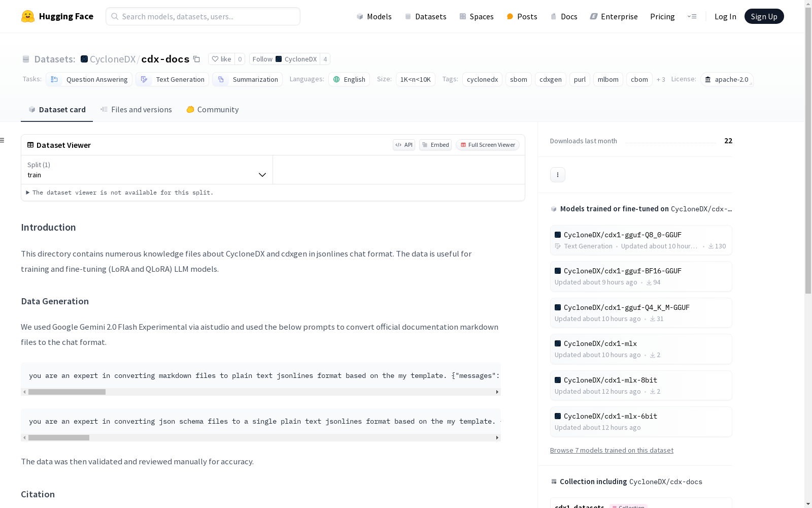Click the page vertical scrollbar thumb
The height and width of the screenshot is (508, 812).
pos(808,150)
